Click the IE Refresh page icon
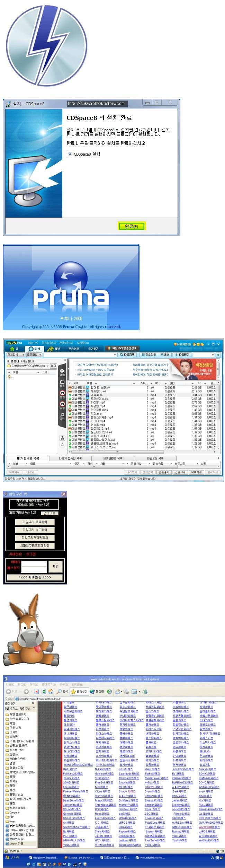This screenshot has height=868, width=225. pyautogui.click(x=44, y=691)
